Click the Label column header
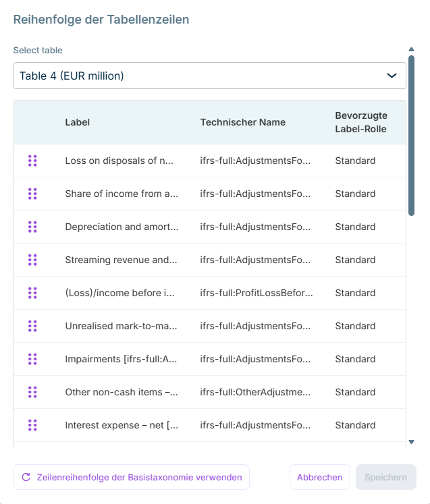430x504 pixels. coord(78,122)
